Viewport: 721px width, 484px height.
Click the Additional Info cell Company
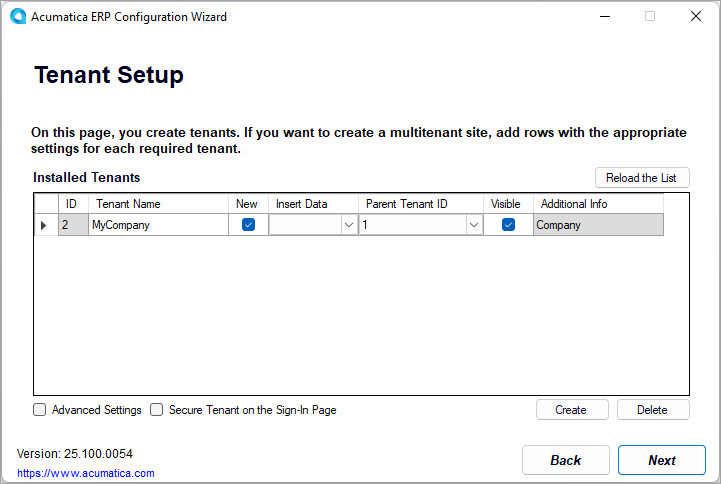598,225
